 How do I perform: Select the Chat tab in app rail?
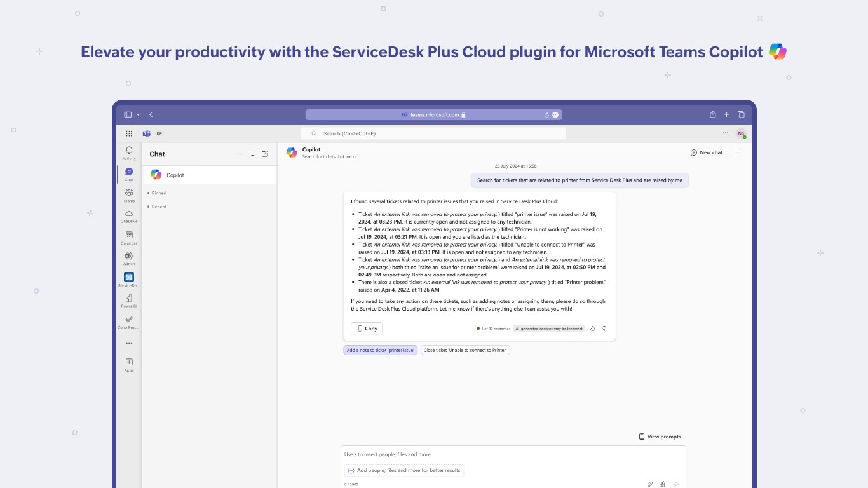[x=129, y=173]
